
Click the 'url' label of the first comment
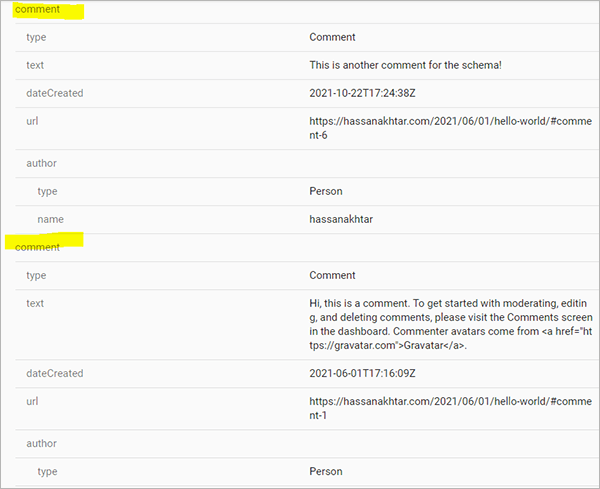click(x=33, y=121)
